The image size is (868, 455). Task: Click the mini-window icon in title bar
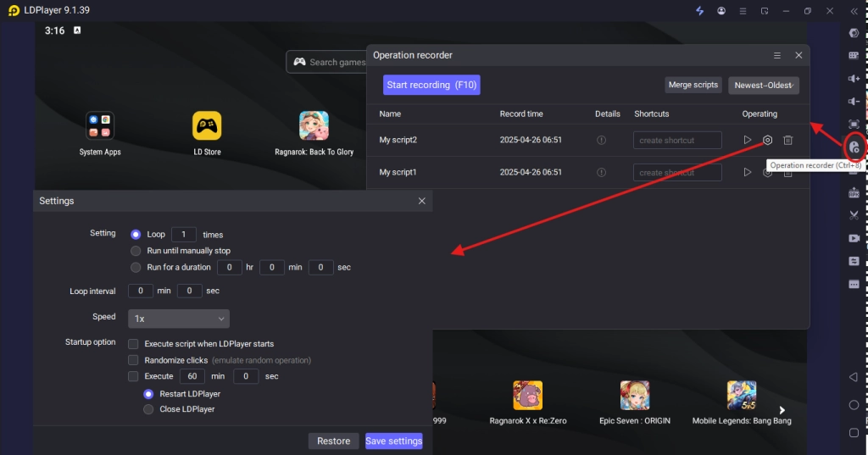tap(765, 10)
